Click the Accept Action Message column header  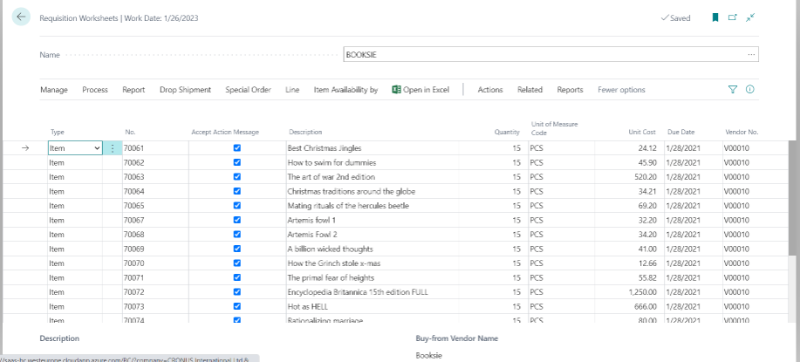point(225,132)
